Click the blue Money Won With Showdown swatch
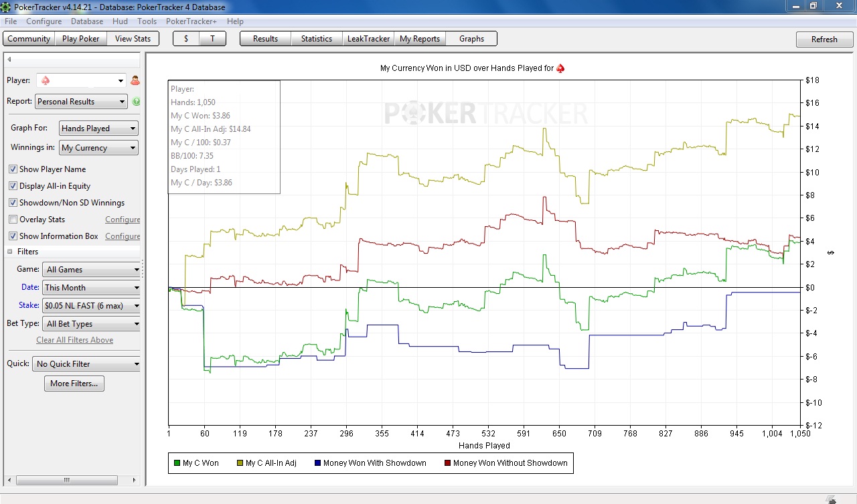 317,463
